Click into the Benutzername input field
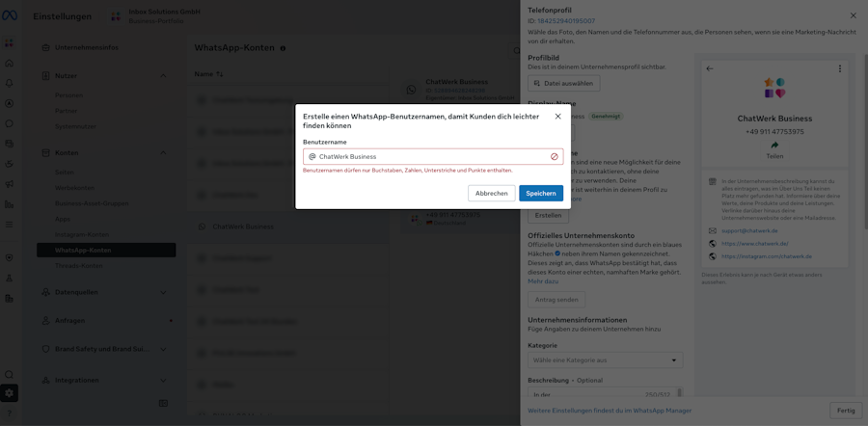 tap(433, 156)
